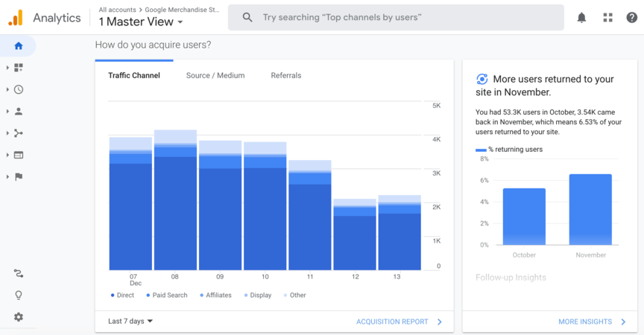The image size is (644, 335).
Task: Expand the Realtime section arrow
Action: pyautogui.click(x=7, y=89)
